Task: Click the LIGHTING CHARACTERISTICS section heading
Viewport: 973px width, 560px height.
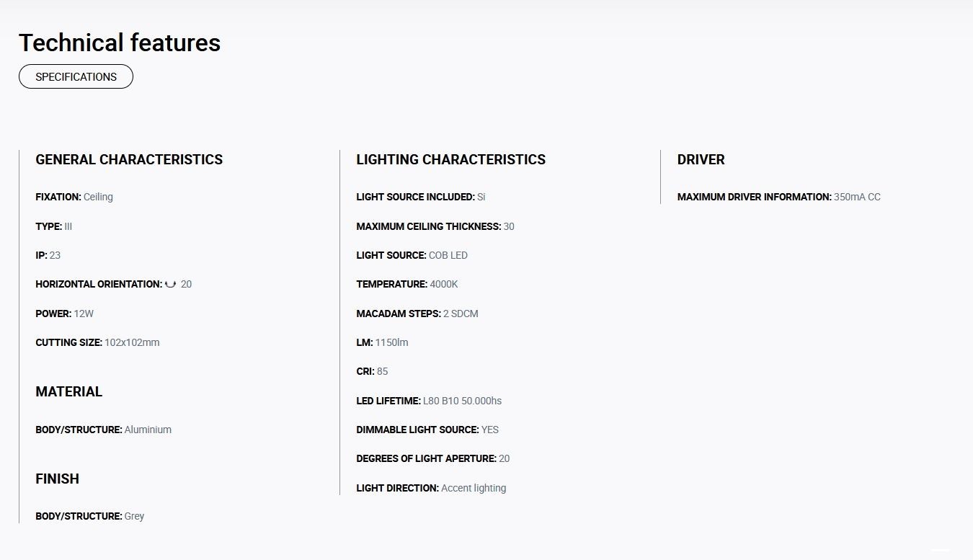Action: [x=450, y=159]
